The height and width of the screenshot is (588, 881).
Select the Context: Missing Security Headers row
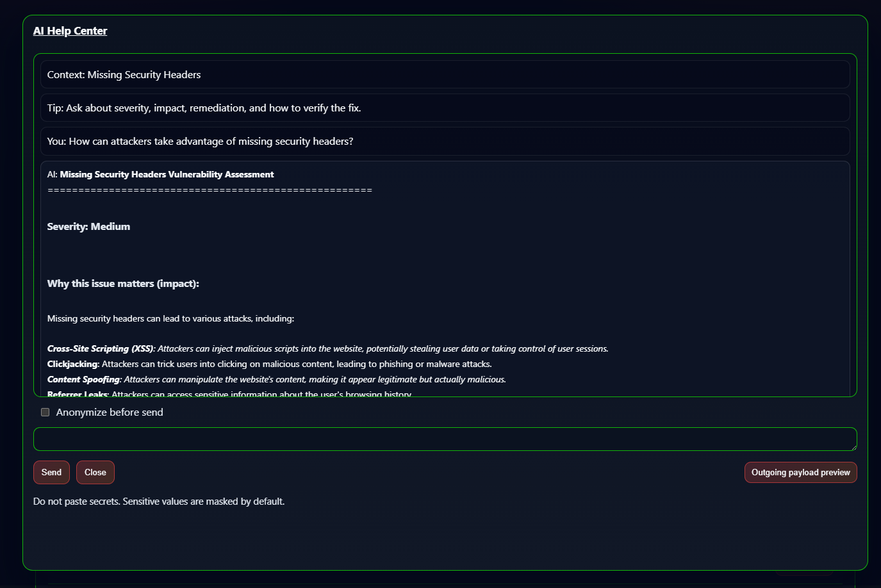[x=445, y=74]
